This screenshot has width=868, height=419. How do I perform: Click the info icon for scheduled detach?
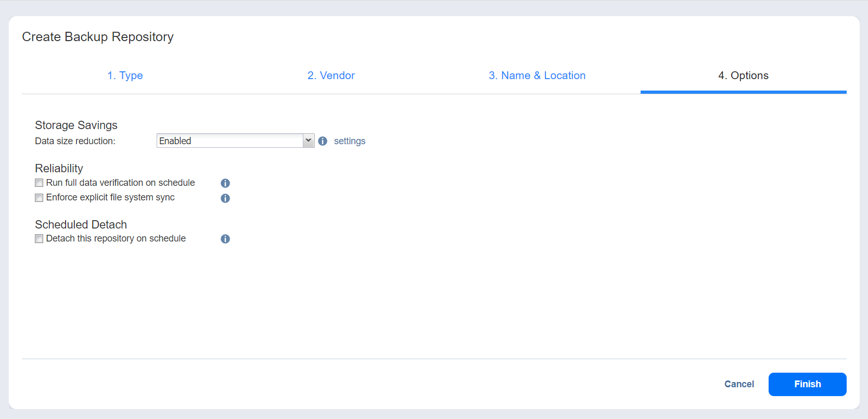(x=225, y=239)
